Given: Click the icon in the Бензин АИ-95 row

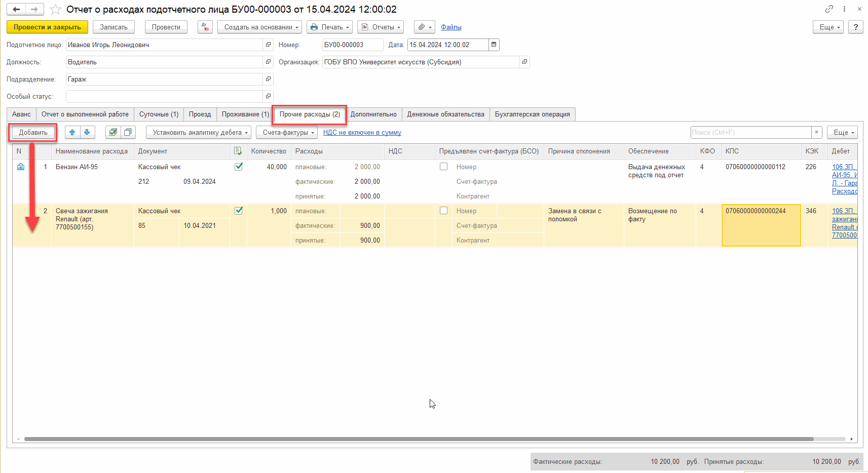Looking at the screenshot, I should [x=21, y=167].
